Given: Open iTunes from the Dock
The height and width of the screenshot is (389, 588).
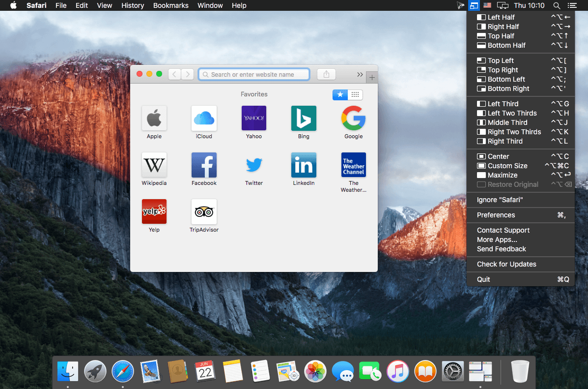Looking at the screenshot, I should [x=397, y=371].
